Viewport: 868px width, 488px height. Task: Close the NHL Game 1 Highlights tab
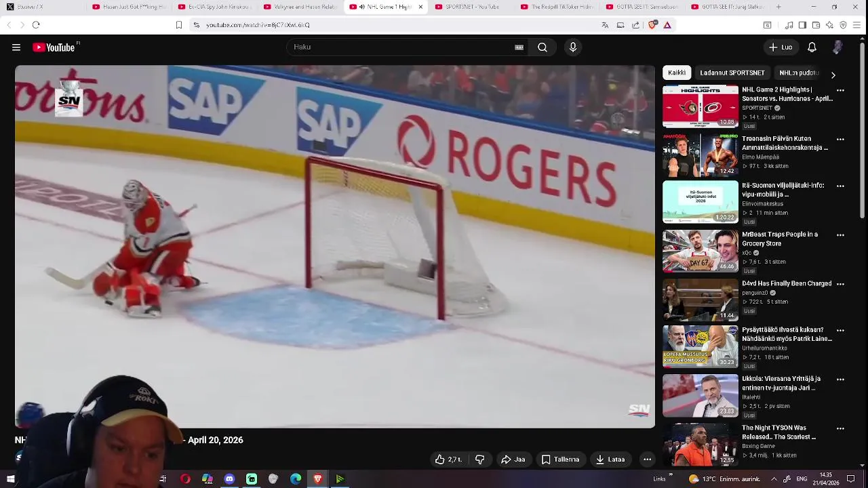(420, 7)
